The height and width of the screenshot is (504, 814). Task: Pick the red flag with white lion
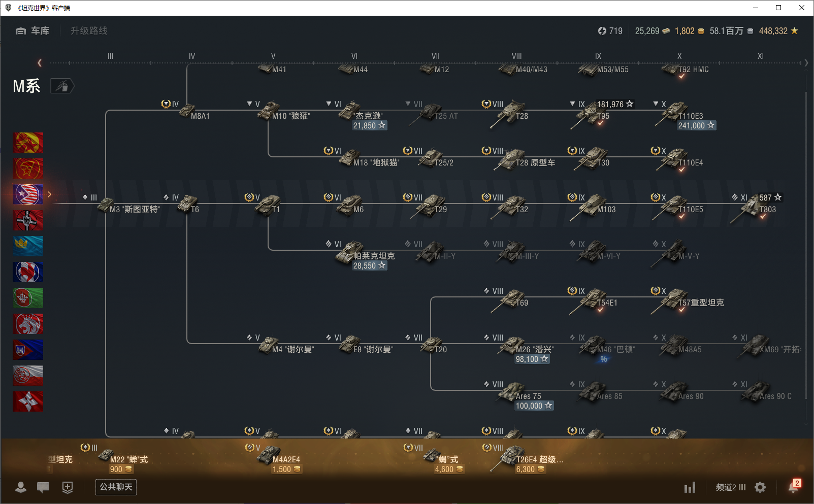(28, 324)
